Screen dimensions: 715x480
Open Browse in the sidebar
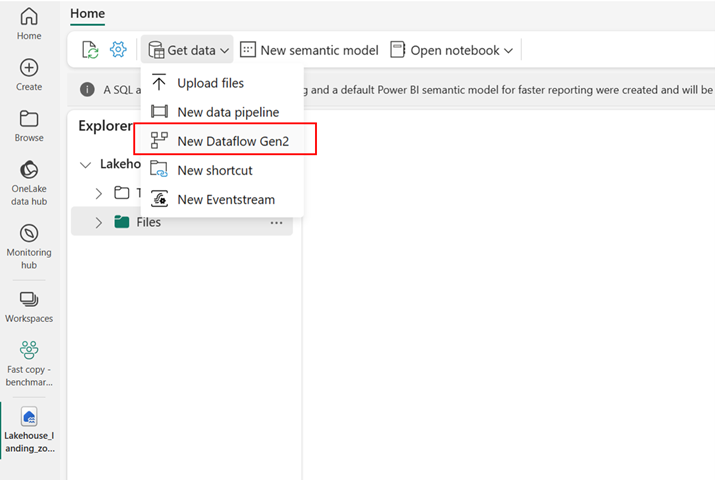click(x=29, y=126)
